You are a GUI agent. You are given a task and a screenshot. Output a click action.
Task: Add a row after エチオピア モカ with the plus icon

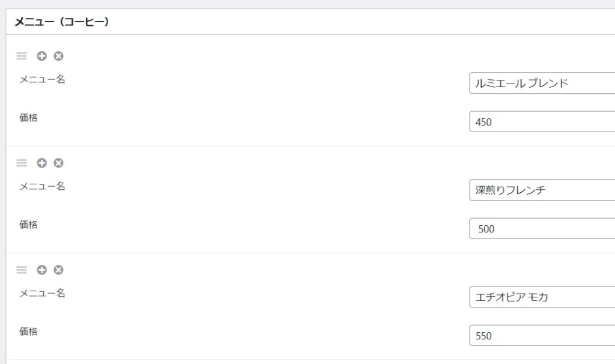click(x=41, y=270)
